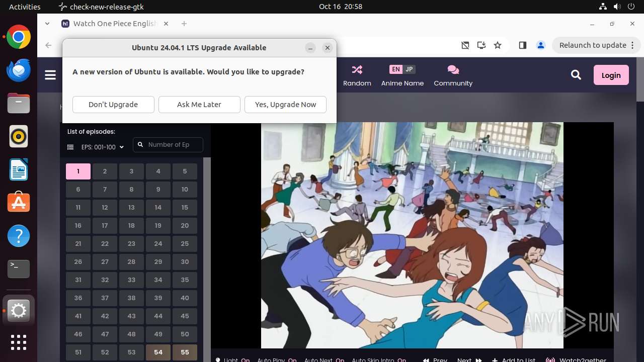Open Watch2gether option
Viewport: 644px width, 362px height.
(576, 360)
